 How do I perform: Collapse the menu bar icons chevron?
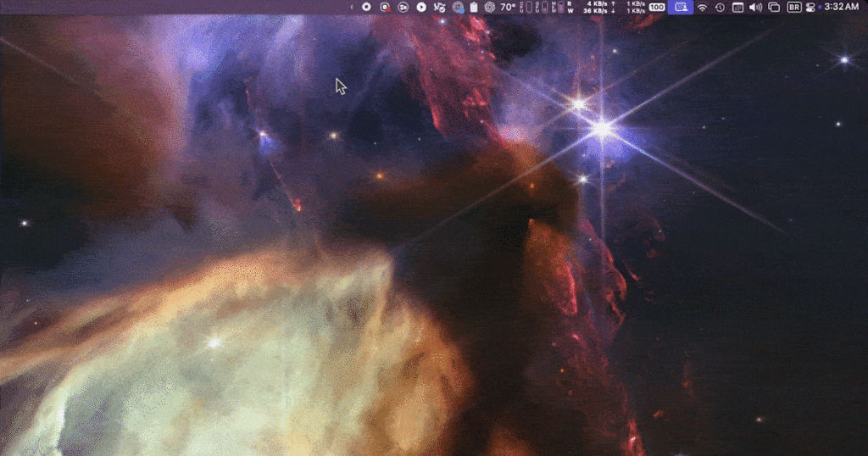pyautogui.click(x=351, y=7)
